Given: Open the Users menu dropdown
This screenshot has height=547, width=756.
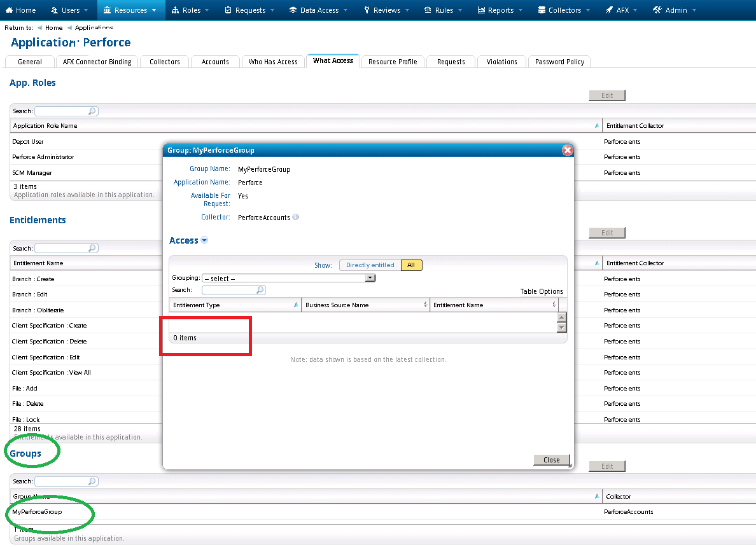Looking at the screenshot, I should [86, 11].
